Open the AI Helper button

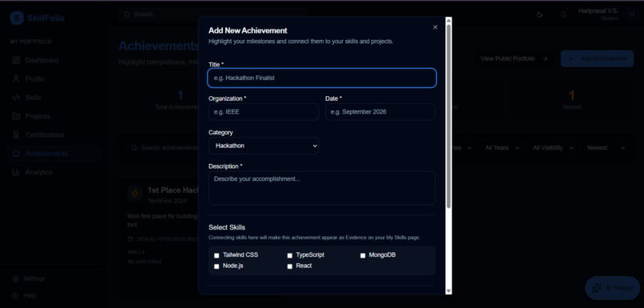click(x=612, y=288)
